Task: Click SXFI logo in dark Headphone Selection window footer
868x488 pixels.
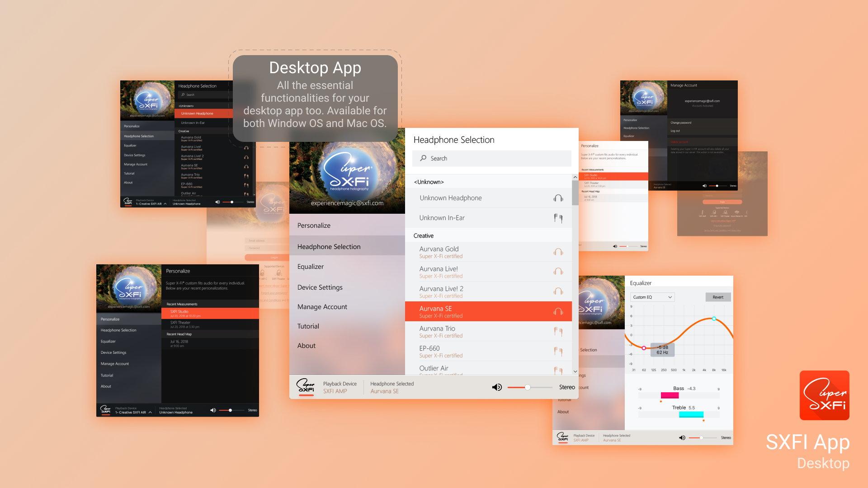Action: click(x=128, y=202)
